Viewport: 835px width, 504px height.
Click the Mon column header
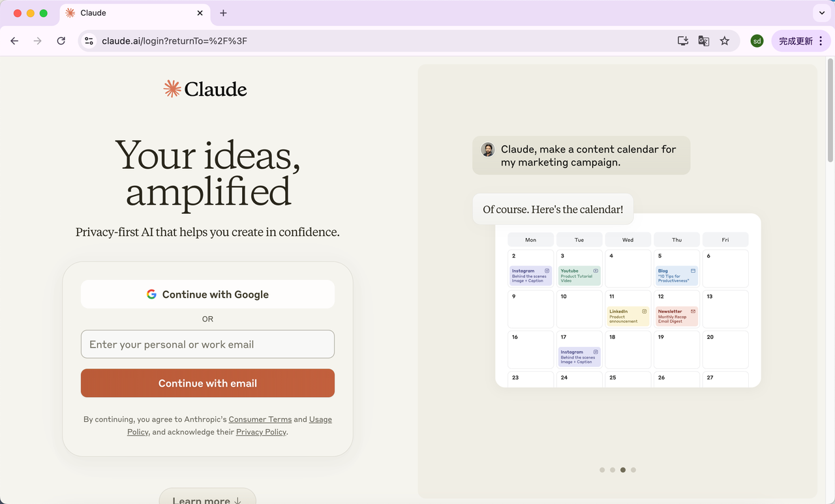pyautogui.click(x=531, y=240)
